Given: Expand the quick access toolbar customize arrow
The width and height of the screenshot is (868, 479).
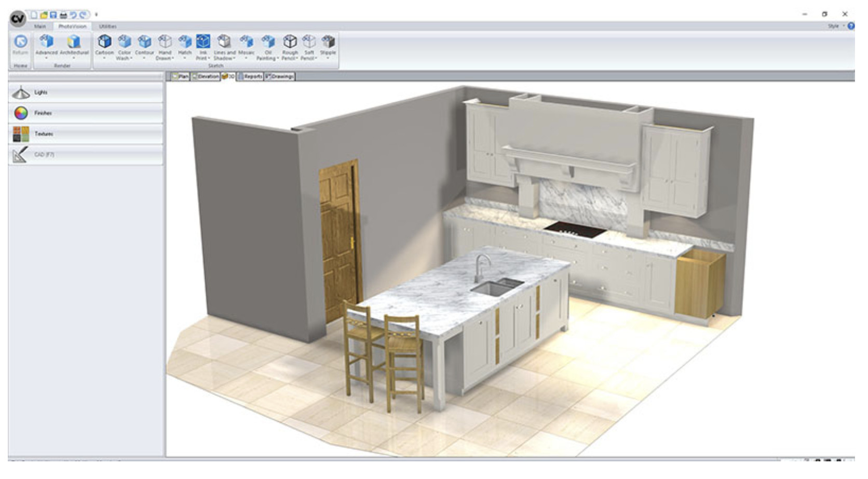Looking at the screenshot, I should click(96, 15).
